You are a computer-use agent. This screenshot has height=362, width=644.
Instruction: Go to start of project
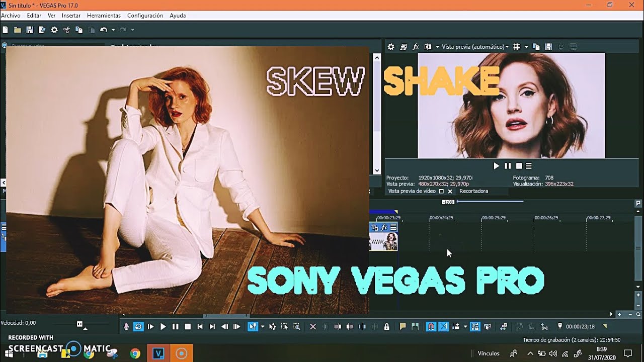pos(200,327)
